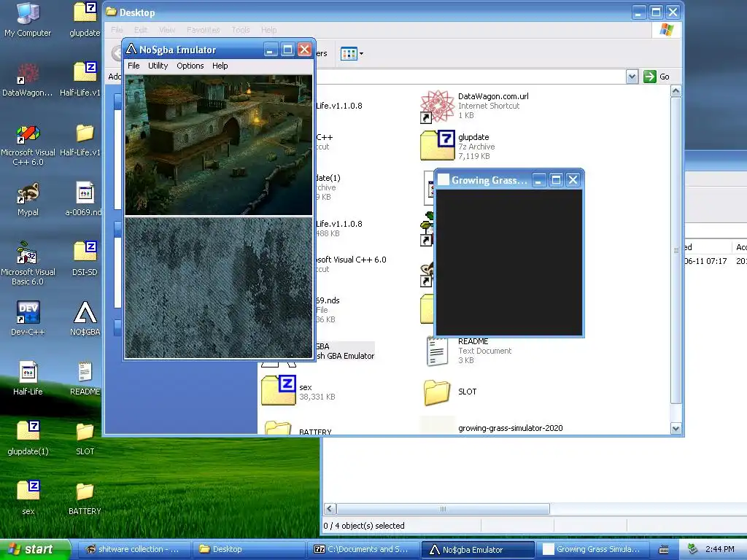Switch to Desktop folder taskbar button
Screen dimensions: 747x560
tap(248, 550)
